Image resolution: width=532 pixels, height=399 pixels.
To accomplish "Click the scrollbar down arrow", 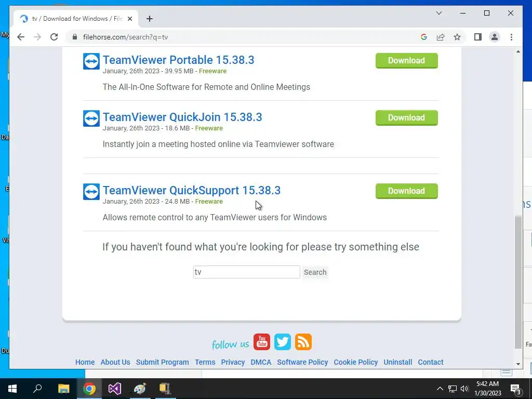I will point(518,364).
